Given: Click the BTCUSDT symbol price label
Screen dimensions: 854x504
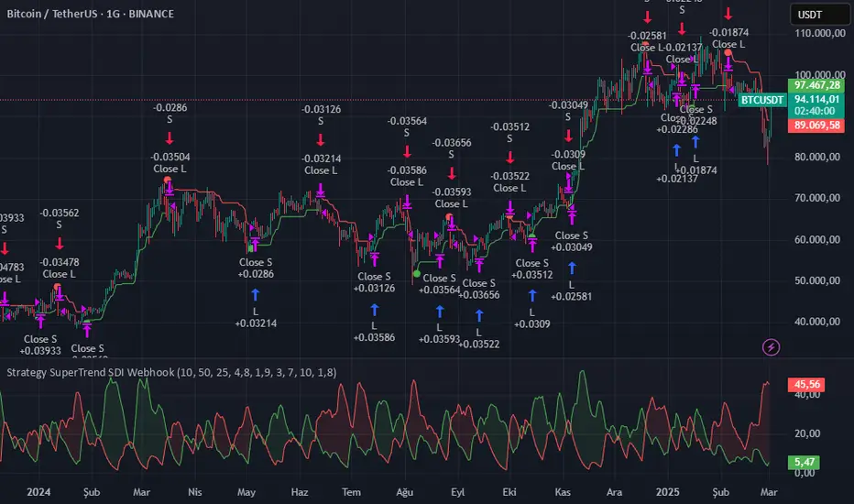Looking at the screenshot, I should [762, 100].
